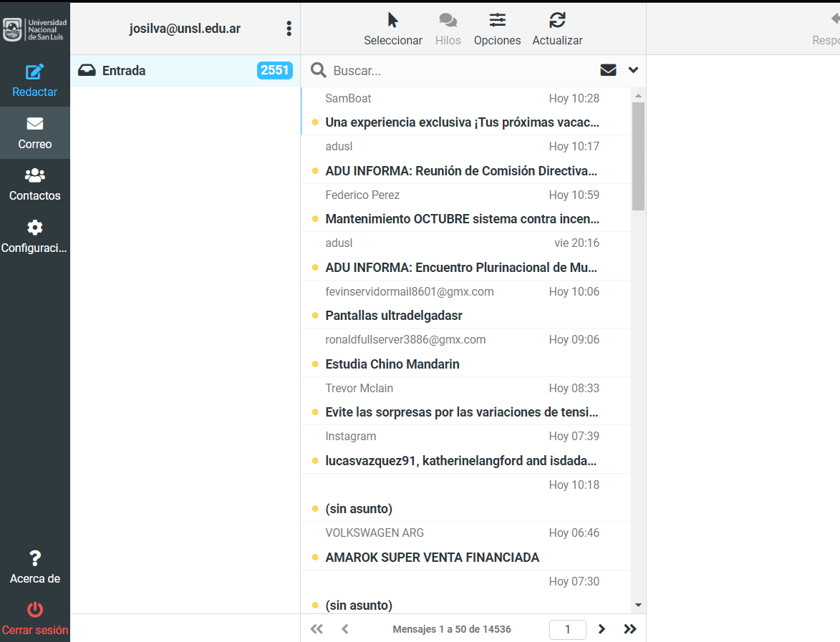Click unread dot beside Pantallas ultradelgadasr
This screenshot has height=642, width=840.
[x=315, y=316]
